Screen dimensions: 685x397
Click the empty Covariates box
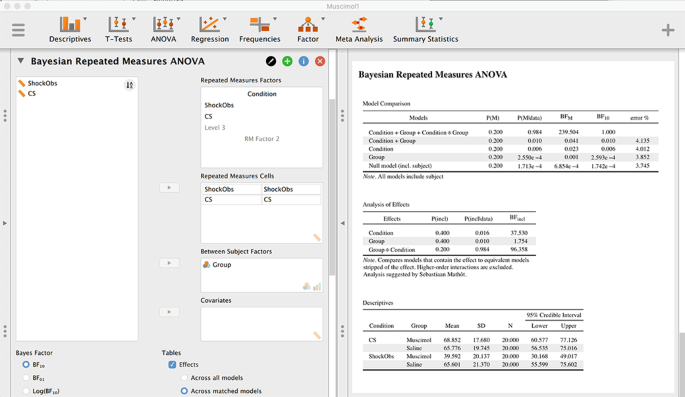point(262,324)
